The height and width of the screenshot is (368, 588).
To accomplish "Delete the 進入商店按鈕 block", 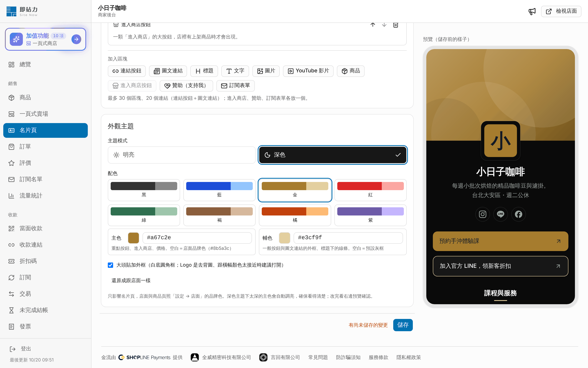I will click(x=395, y=25).
